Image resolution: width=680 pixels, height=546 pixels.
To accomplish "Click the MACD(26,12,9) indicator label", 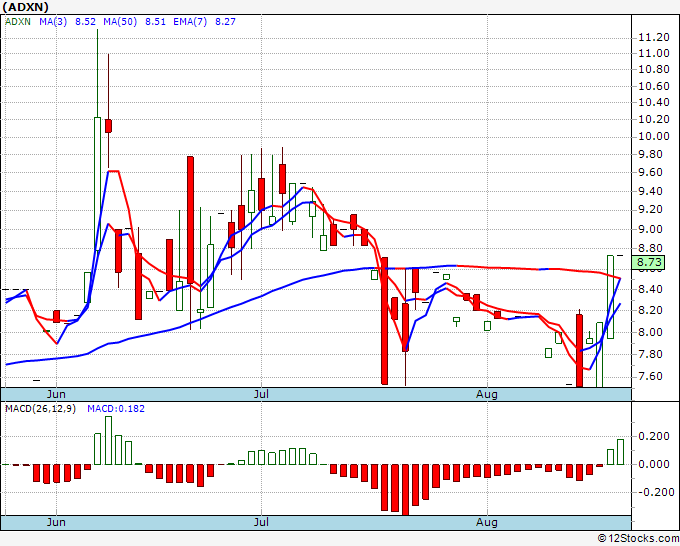I will (40, 409).
